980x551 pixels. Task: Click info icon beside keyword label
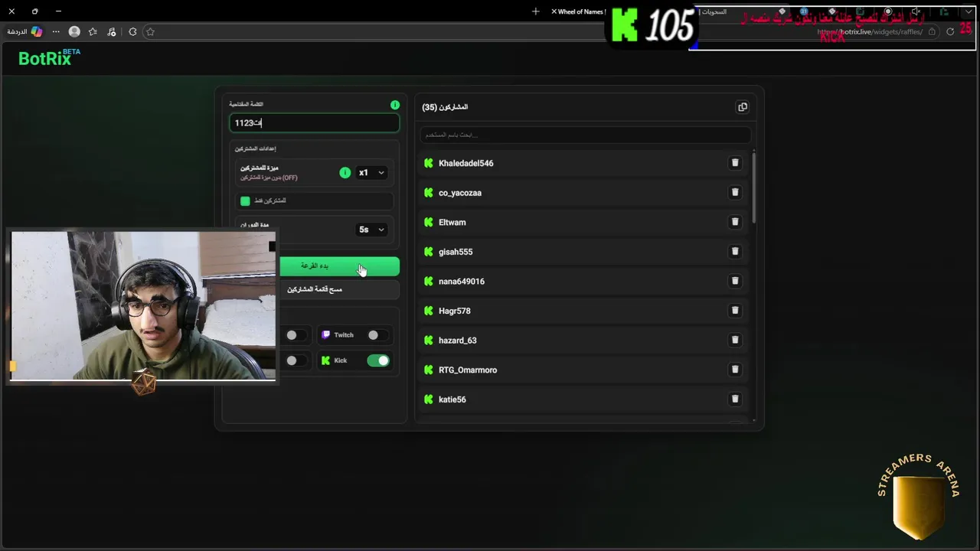[395, 105]
